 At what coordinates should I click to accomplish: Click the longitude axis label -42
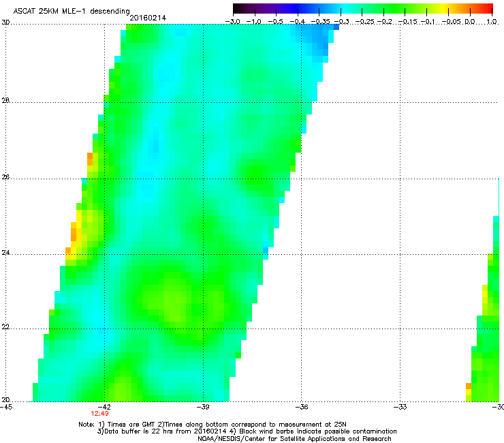point(104,407)
